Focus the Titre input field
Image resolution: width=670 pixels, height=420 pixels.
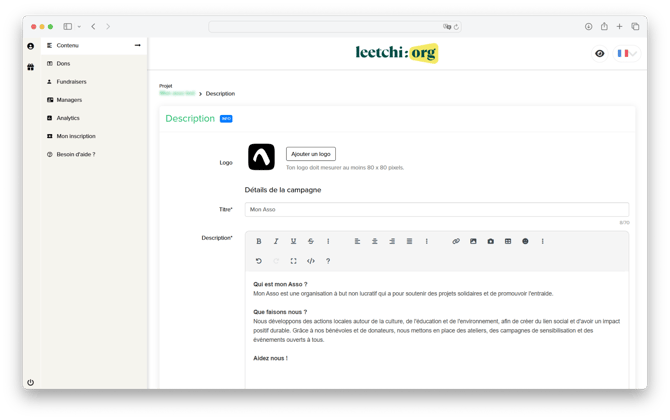tap(437, 209)
